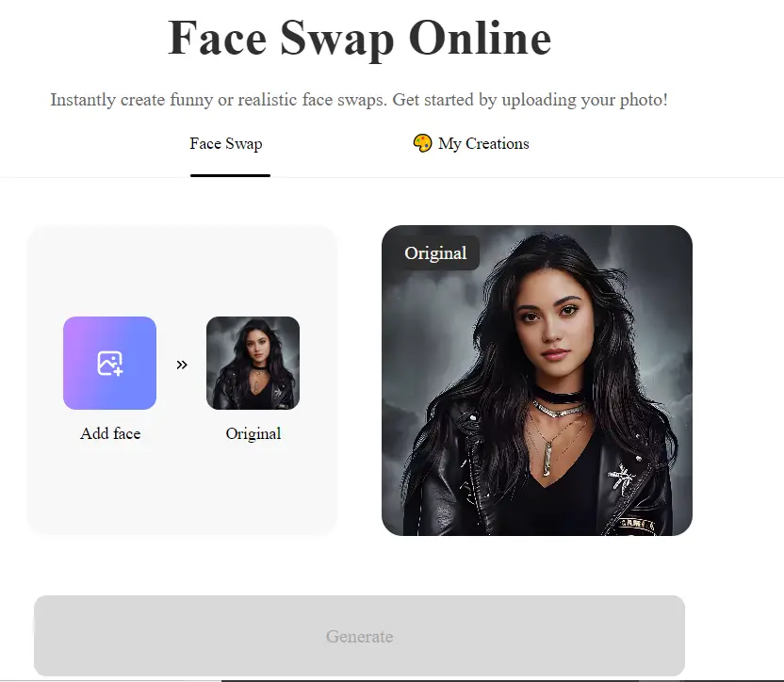Click the grayed-out Generate button
This screenshot has width=784, height=682.
point(360,636)
